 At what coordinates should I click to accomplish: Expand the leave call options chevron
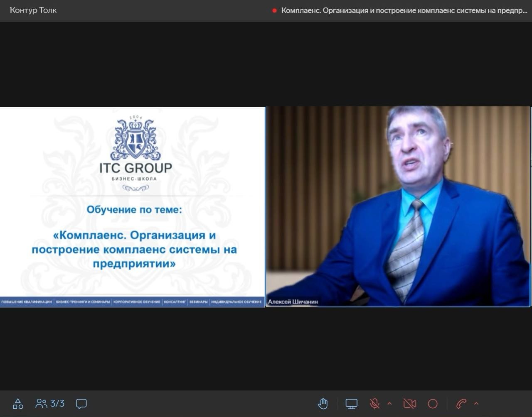coord(476,404)
